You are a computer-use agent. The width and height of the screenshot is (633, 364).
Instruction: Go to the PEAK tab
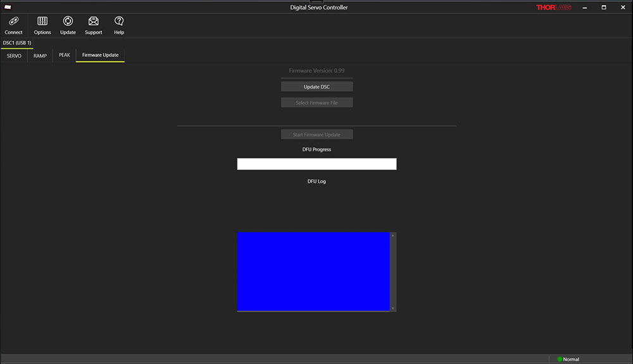[65, 56]
